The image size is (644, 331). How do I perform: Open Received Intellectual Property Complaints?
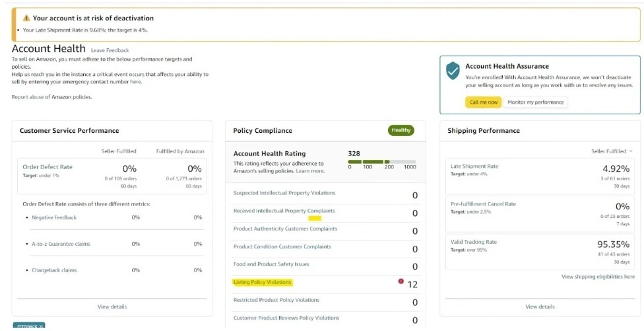click(x=284, y=211)
